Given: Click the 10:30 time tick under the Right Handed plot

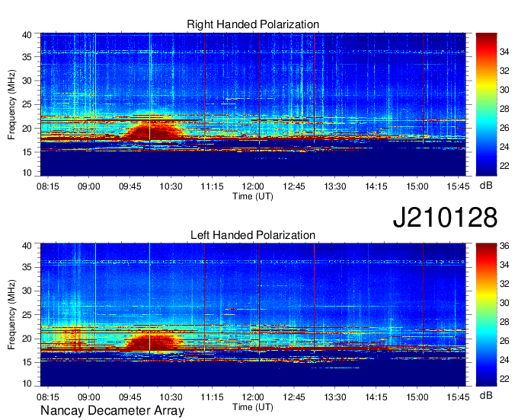Looking at the screenshot, I should click(x=171, y=186).
